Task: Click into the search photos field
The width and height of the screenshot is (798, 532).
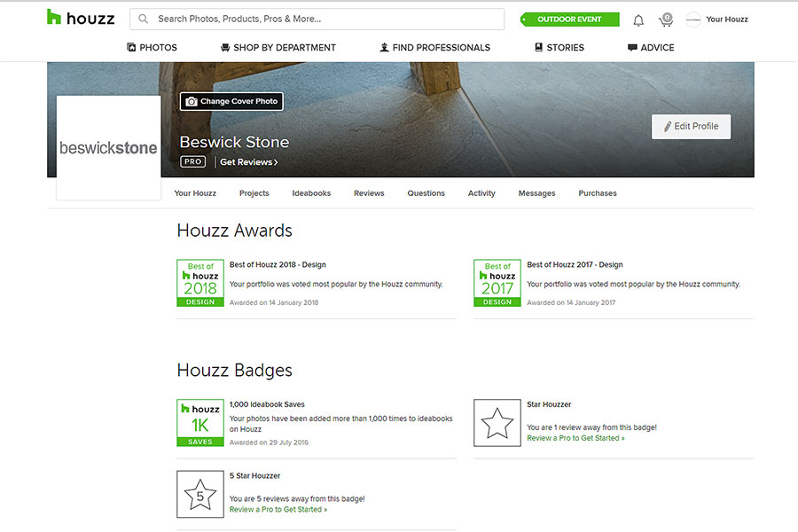Action: (x=324, y=19)
